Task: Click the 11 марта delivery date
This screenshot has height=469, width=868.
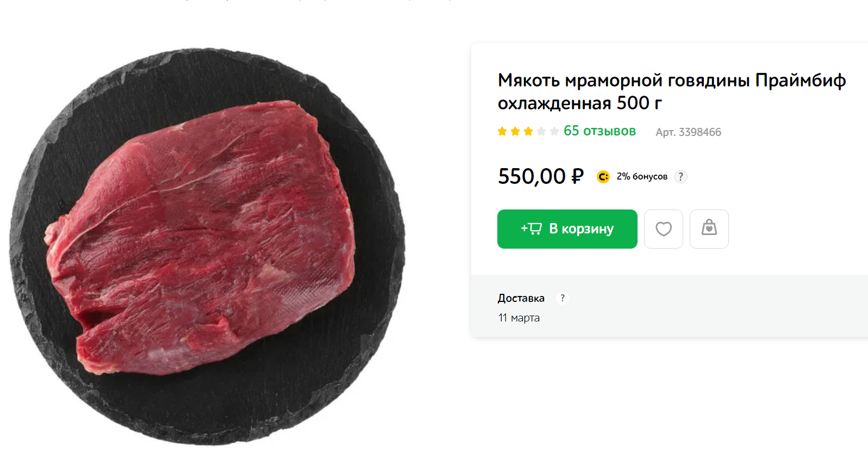Action: pyautogui.click(x=519, y=318)
